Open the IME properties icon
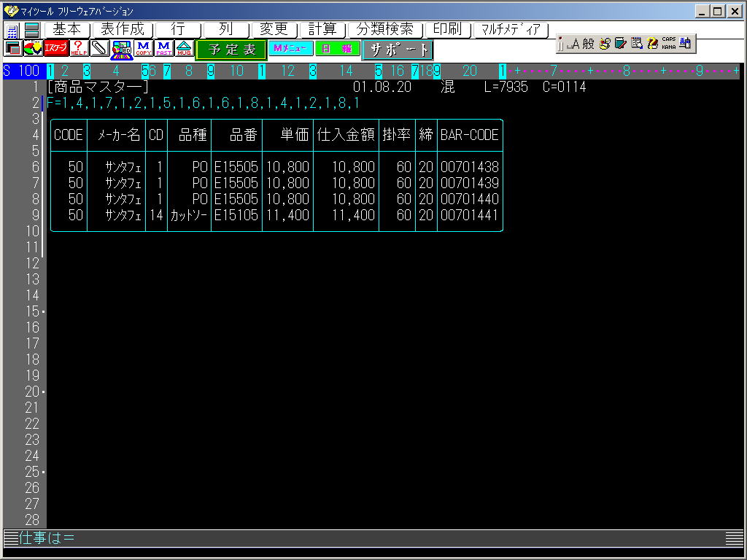The height and width of the screenshot is (560, 747). click(636, 44)
